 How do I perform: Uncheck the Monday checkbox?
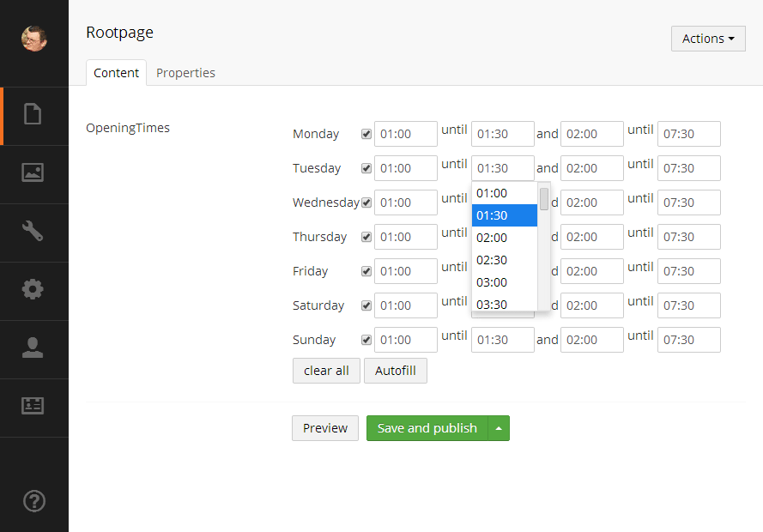click(x=366, y=134)
